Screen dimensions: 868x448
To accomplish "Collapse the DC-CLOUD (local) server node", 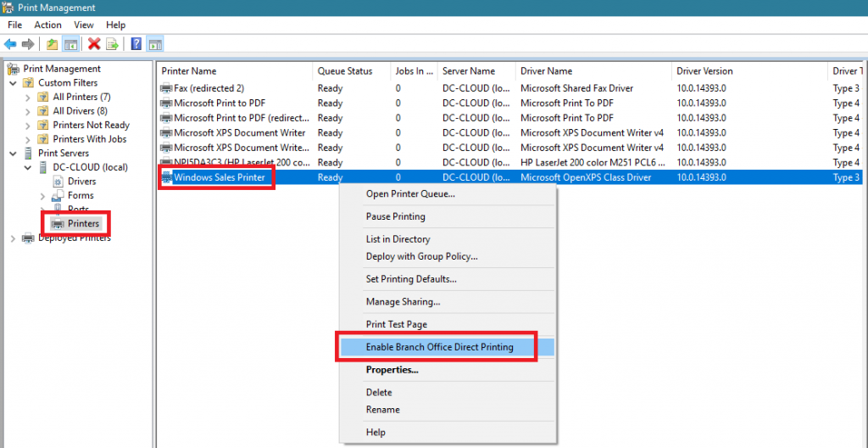I will 28,167.
